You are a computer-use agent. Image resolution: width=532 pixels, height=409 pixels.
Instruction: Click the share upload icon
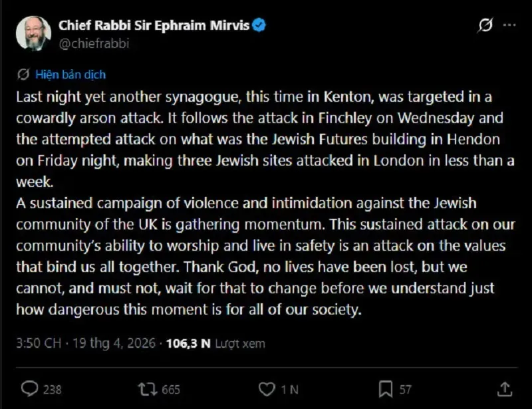504,388
